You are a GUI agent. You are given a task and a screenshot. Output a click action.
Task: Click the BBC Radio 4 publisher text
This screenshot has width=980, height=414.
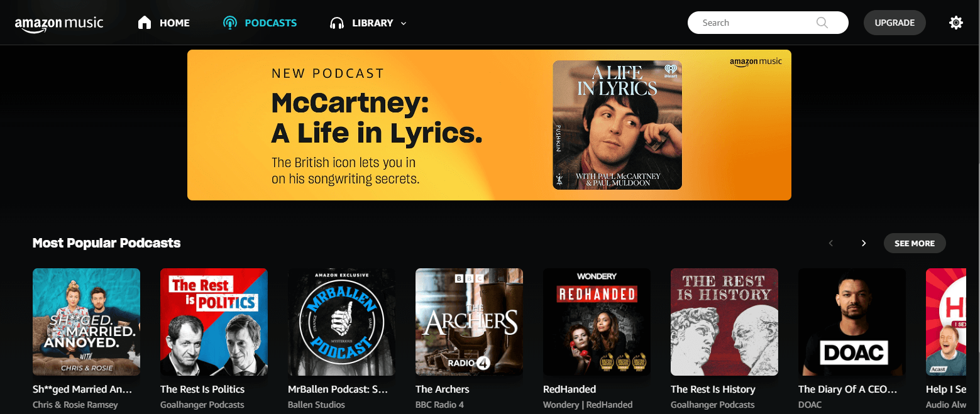(x=439, y=405)
